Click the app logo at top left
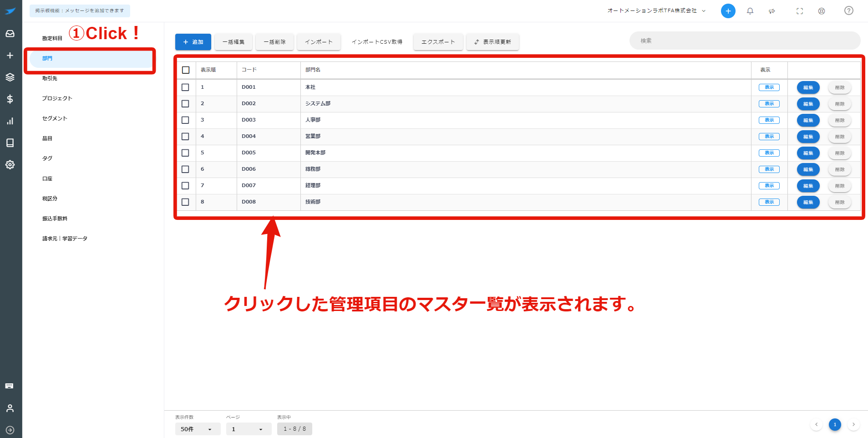The width and height of the screenshot is (868, 438). point(10,11)
